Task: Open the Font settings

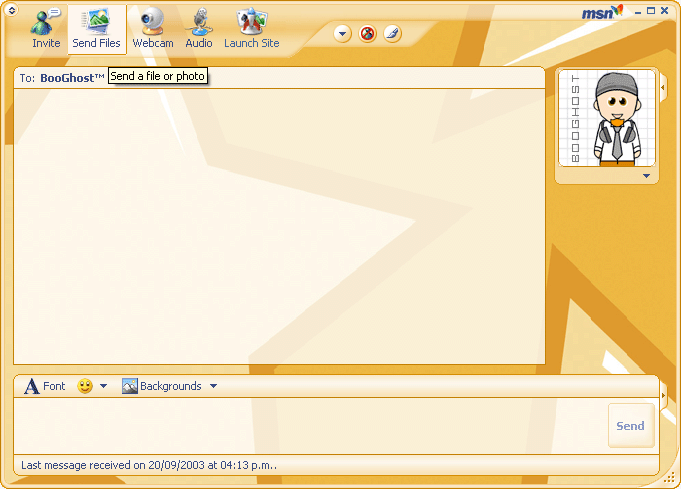Action: [45, 386]
